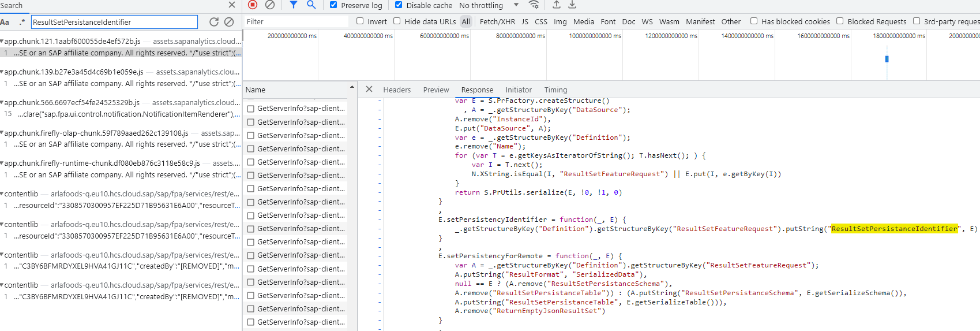Export HAR file with download icon
The width and height of the screenshot is (980, 331).
click(572, 5)
